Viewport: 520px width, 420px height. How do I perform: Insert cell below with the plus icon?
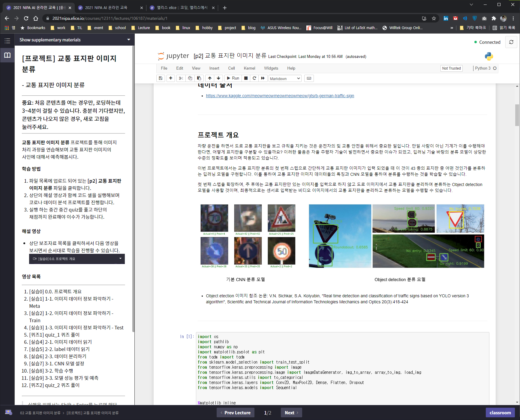[171, 78]
